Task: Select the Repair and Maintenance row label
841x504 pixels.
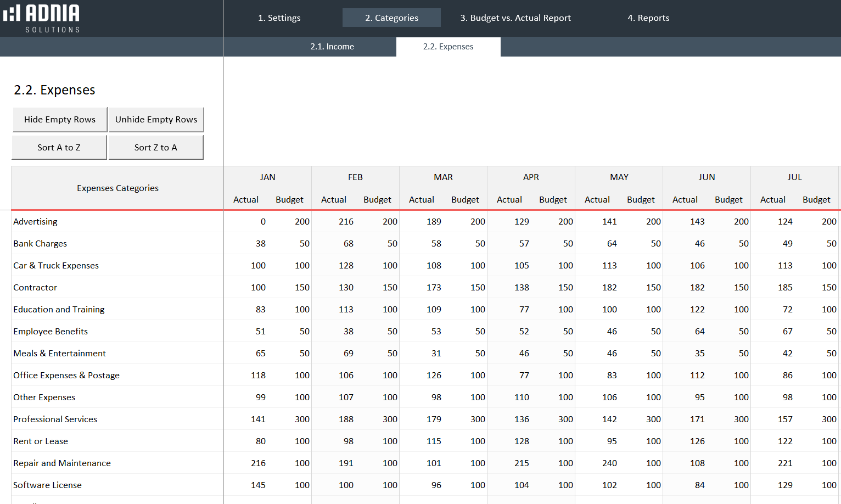Action: [x=62, y=463]
